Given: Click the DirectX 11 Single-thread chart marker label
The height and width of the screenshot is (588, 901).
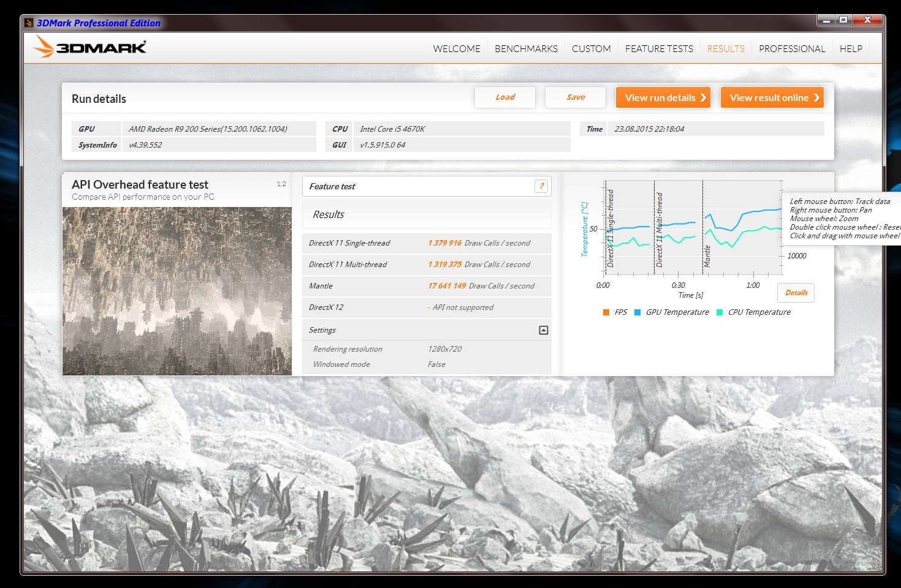Looking at the screenshot, I should coord(610,228).
